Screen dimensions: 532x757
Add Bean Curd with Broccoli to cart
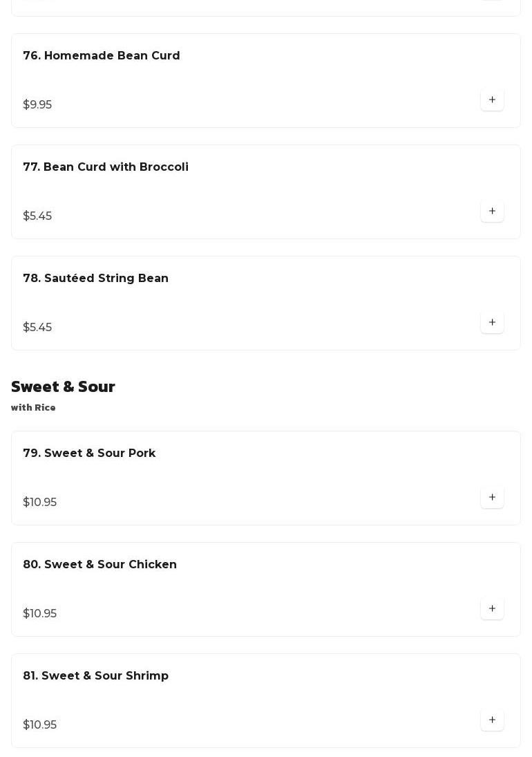click(492, 211)
